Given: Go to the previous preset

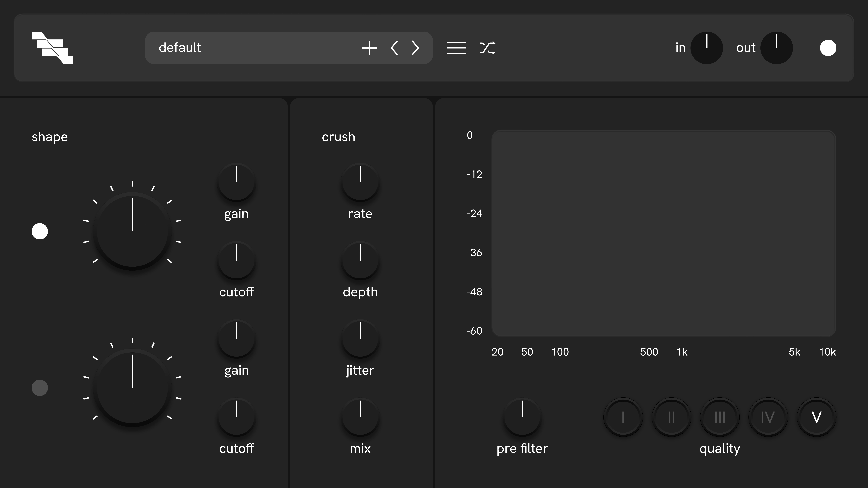Looking at the screenshot, I should point(394,48).
